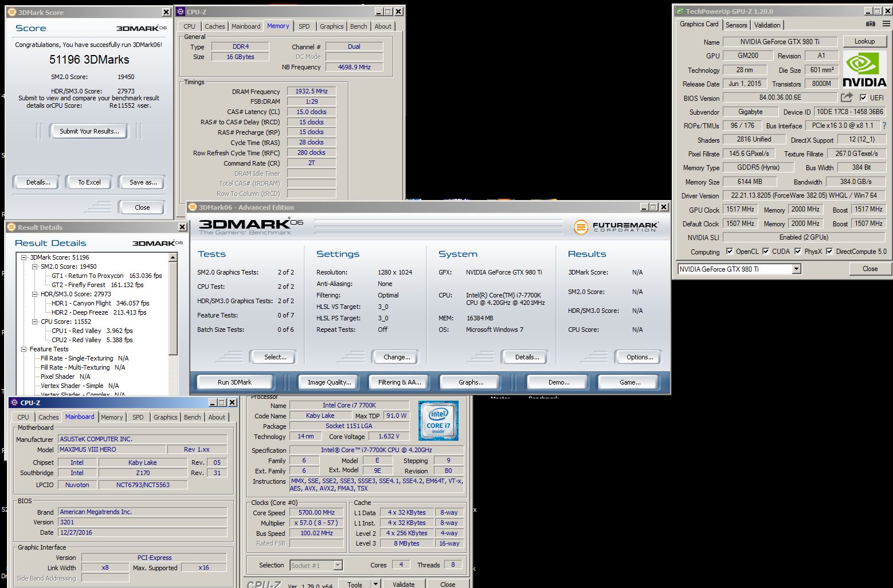Click the Submit Your Results button

(x=89, y=131)
